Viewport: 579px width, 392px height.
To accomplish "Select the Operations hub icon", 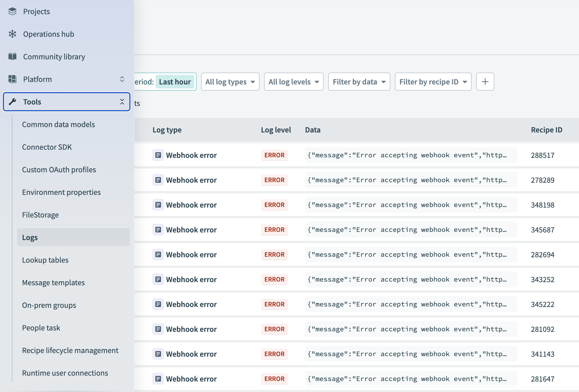I will pos(12,34).
